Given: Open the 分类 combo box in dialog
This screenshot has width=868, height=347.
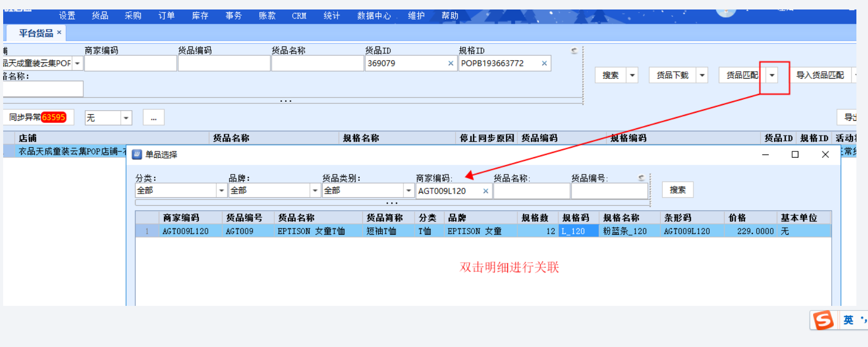Looking at the screenshot, I should [221, 190].
